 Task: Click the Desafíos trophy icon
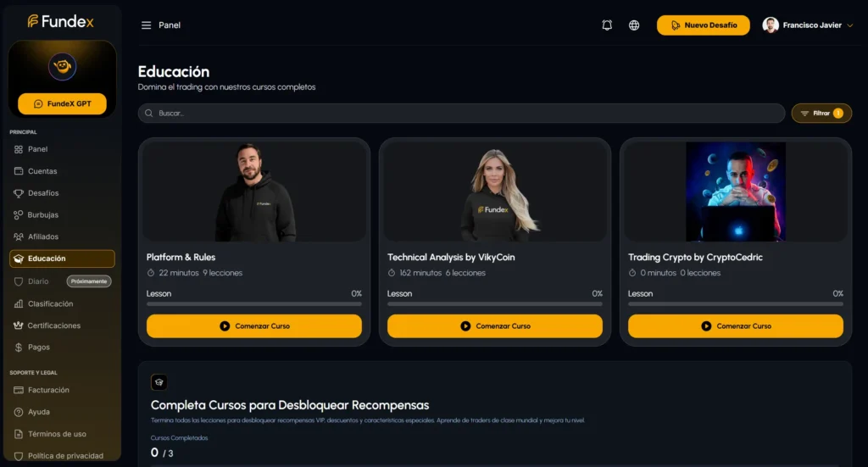point(19,193)
